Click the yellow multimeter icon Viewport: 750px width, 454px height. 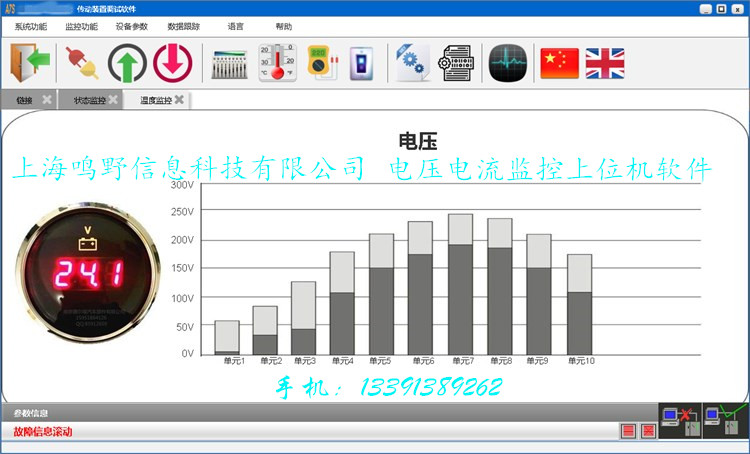click(321, 62)
